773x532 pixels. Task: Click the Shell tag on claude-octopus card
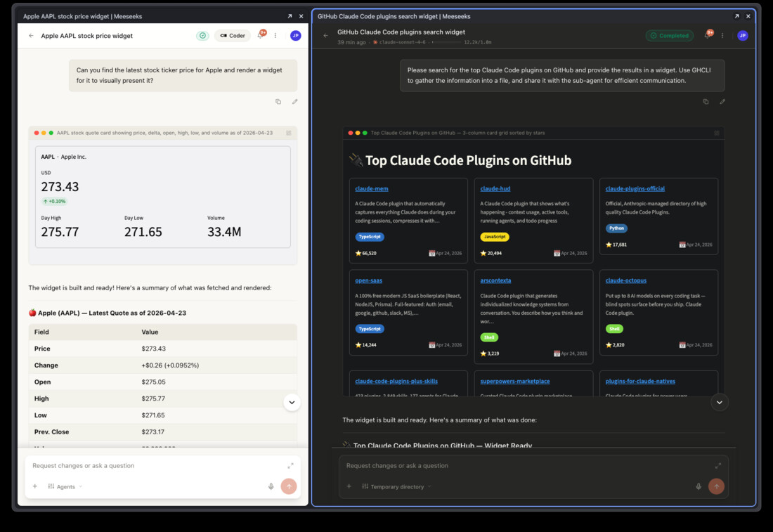pyautogui.click(x=614, y=329)
